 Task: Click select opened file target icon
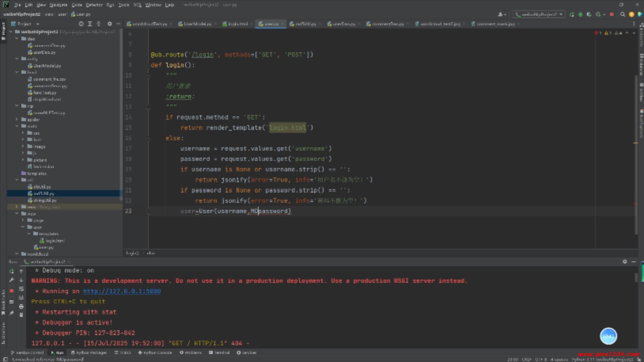click(x=81, y=24)
